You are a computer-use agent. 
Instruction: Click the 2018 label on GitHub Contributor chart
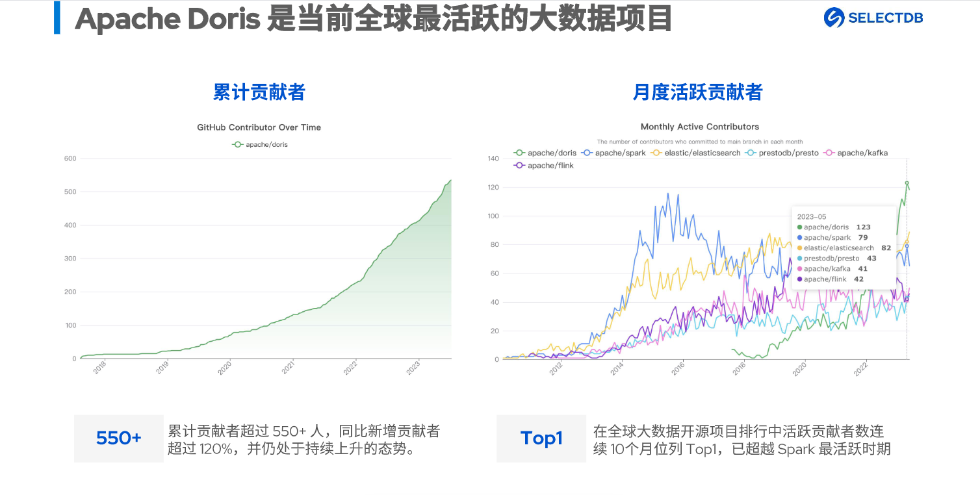[99, 368]
